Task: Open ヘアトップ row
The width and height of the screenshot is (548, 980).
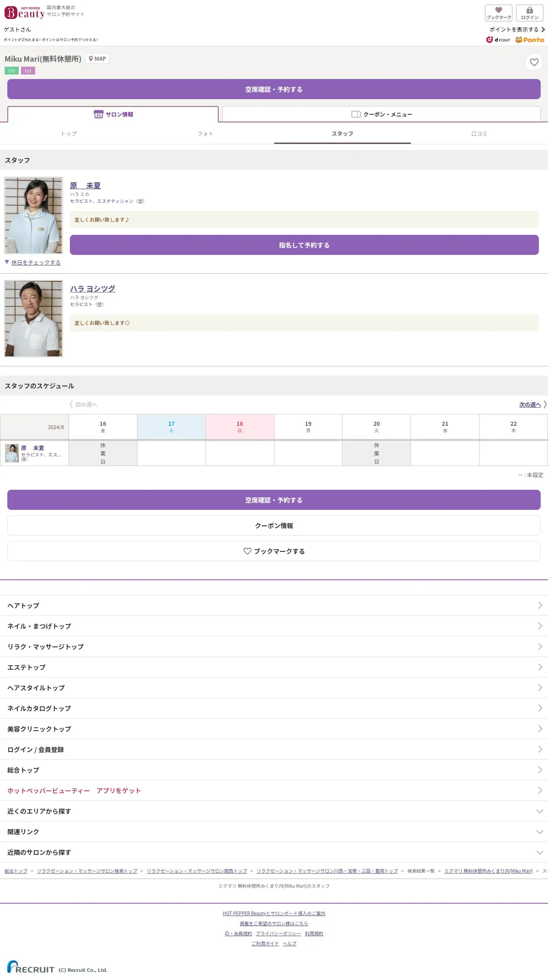Action: tap(274, 605)
